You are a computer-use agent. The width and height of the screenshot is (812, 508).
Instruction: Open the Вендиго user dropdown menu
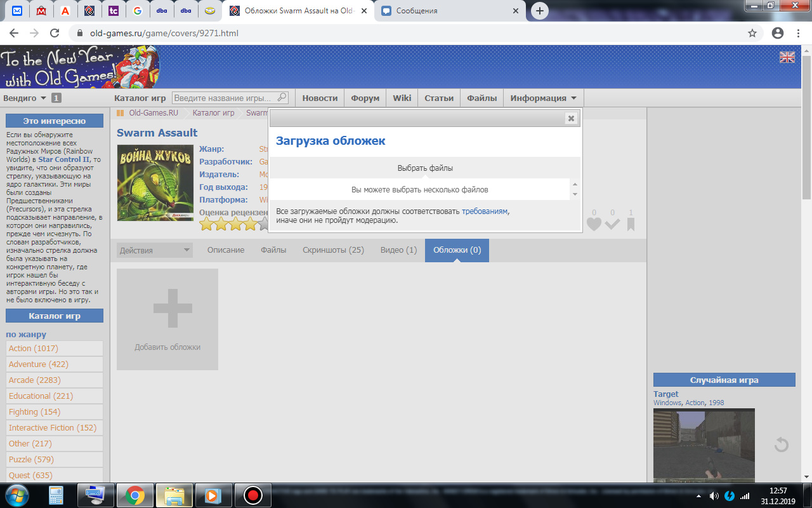[x=25, y=98]
